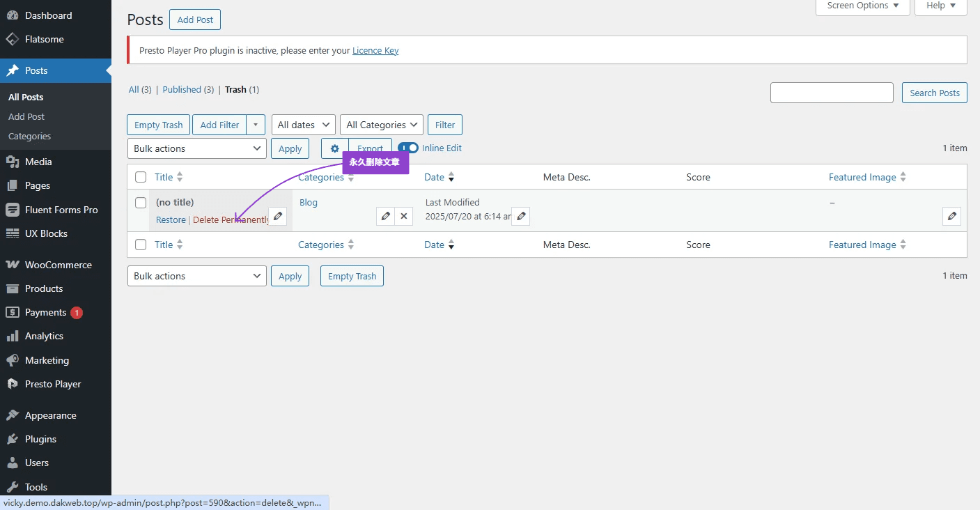Expand the All Categories dropdown
The height and width of the screenshot is (510, 980).
coord(382,125)
